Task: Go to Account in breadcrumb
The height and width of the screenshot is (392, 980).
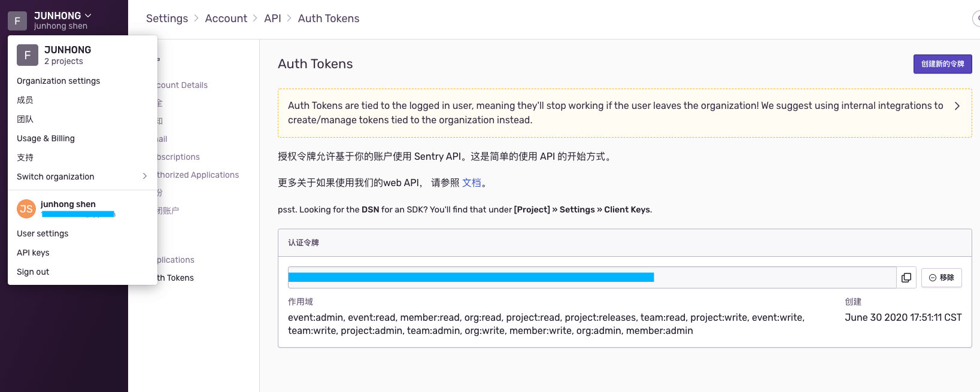Action: pos(226,19)
